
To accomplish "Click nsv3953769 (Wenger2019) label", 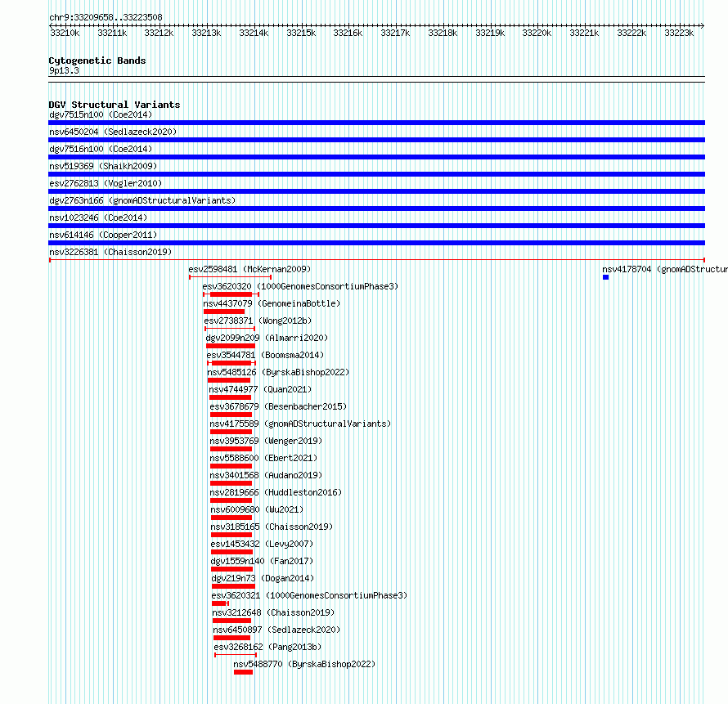I will [266, 441].
